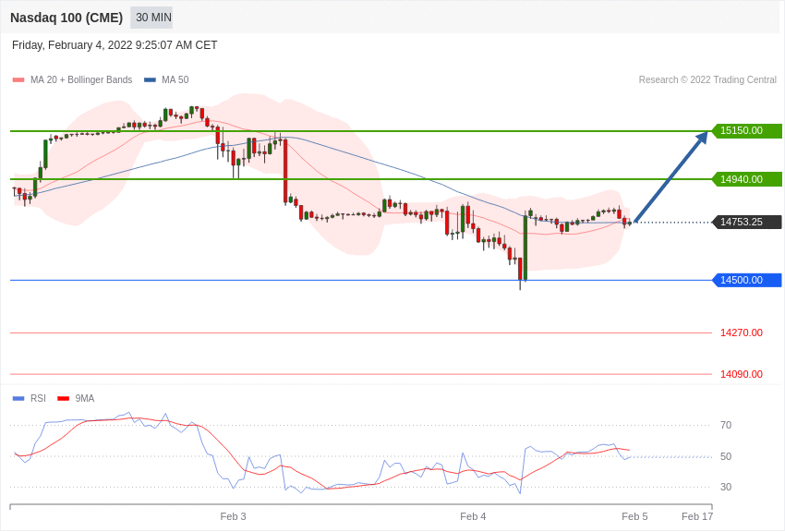The image size is (785, 532).
Task: Select the Feb 3 date axis marker
Action: coord(234,516)
